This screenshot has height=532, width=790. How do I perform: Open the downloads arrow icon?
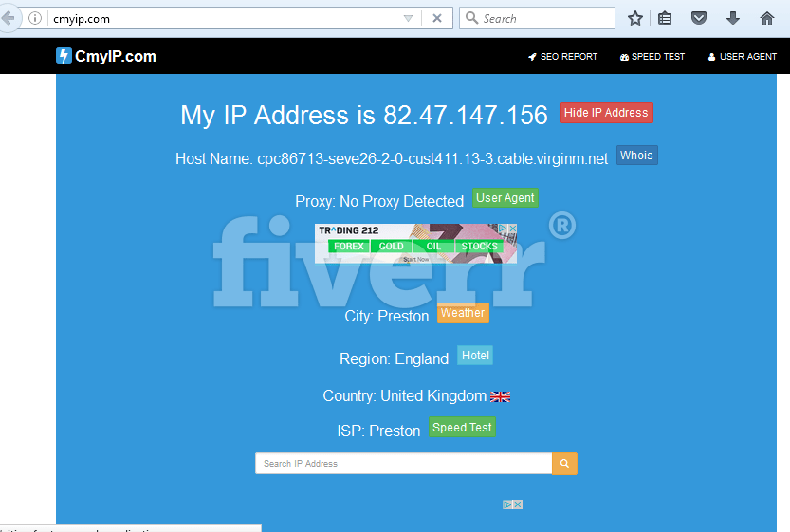733,19
